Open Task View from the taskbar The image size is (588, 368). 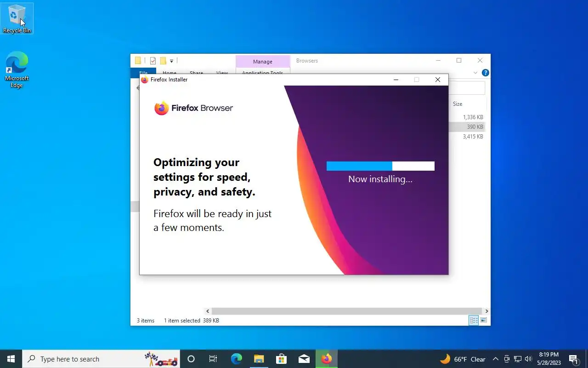(213, 359)
